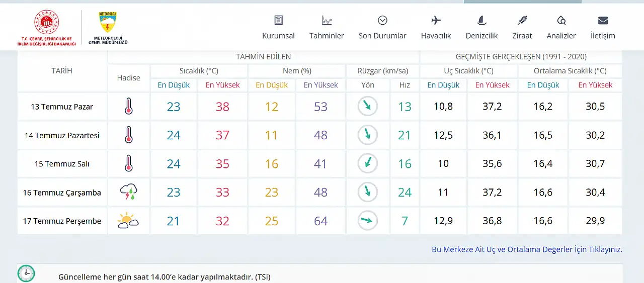Click the Sıcaklık (°C) column header
This screenshot has height=283, width=644.
pos(199,71)
